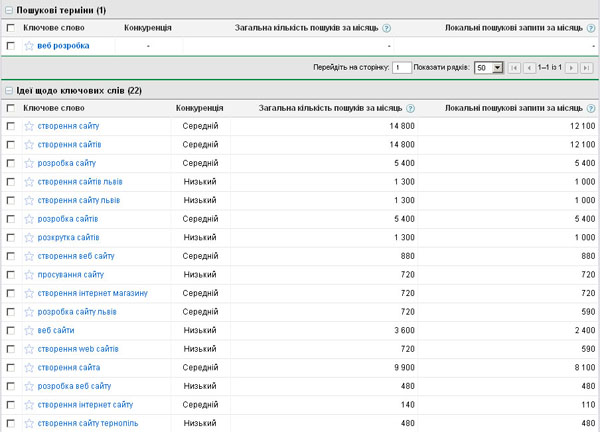Star the keyword створення web сайтів

tap(29, 349)
